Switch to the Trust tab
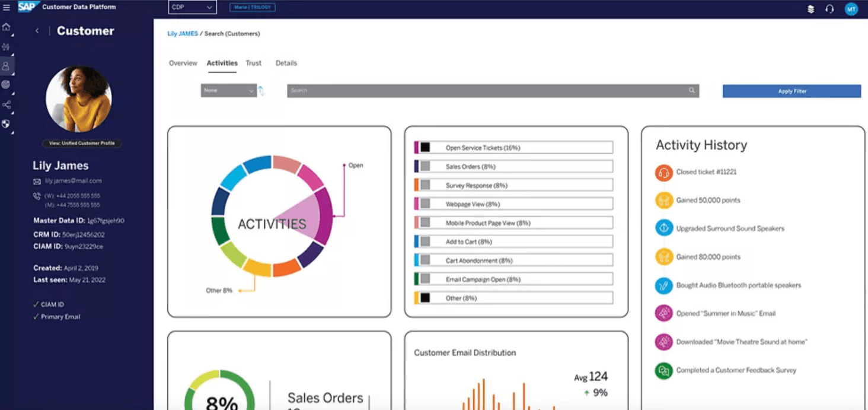Screen dimensions: 868x410 [254, 63]
